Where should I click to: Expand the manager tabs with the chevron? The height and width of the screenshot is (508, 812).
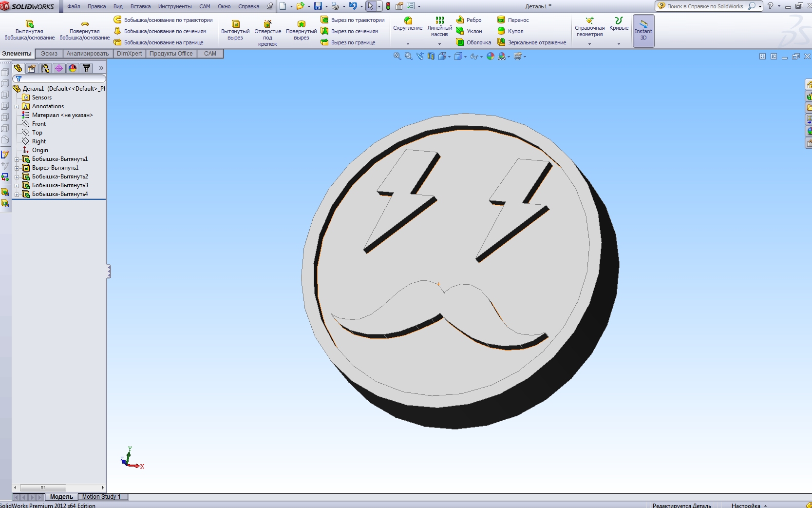tap(101, 68)
